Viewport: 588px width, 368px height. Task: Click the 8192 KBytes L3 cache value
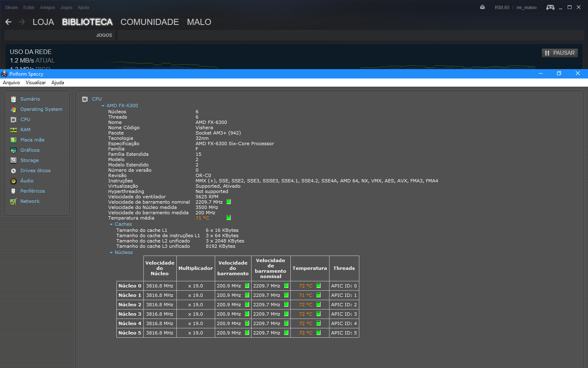[x=220, y=246]
